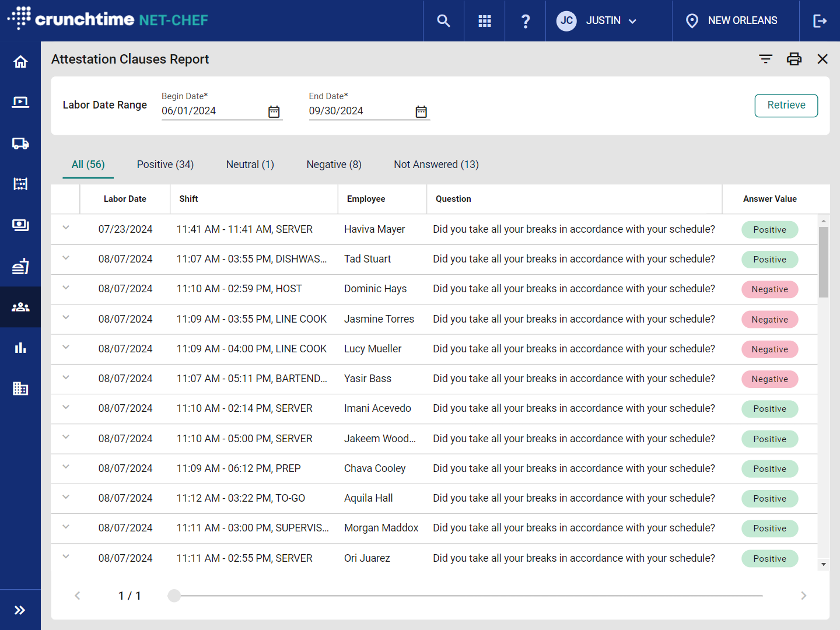Viewport: 840px width, 630px height.
Task: Open the apps grid menu
Action: [484, 21]
